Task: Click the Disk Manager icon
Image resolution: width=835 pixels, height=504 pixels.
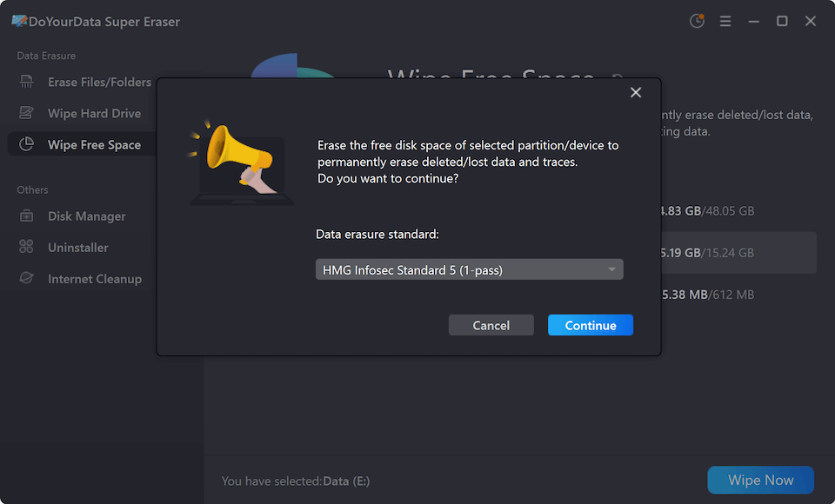Action: 26,216
